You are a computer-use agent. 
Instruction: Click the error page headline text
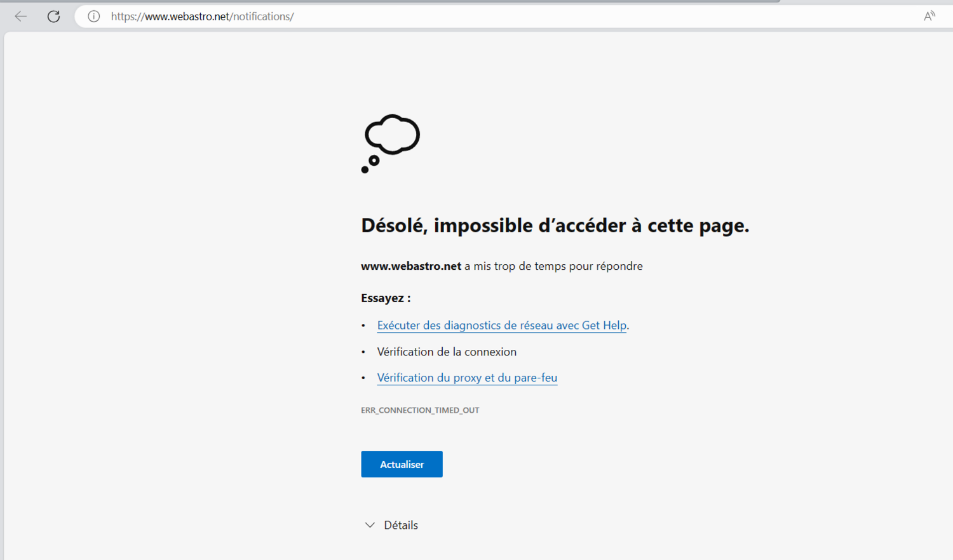[x=555, y=225]
